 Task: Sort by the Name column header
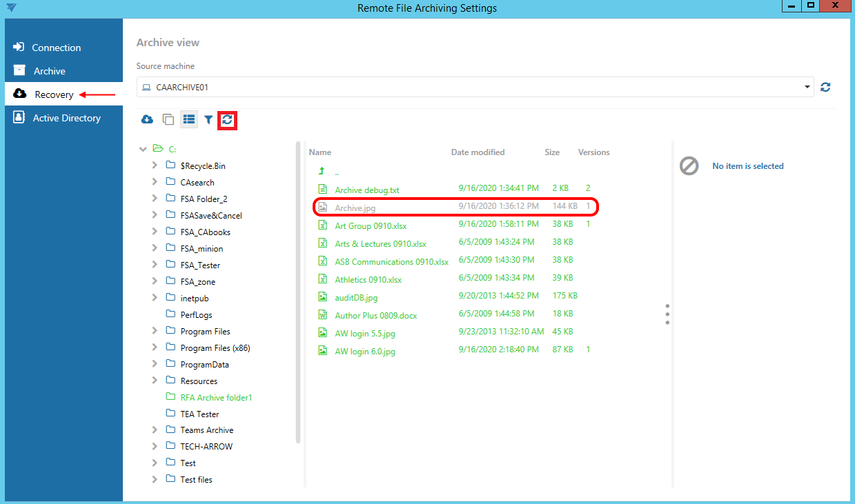tap(320, 152)
